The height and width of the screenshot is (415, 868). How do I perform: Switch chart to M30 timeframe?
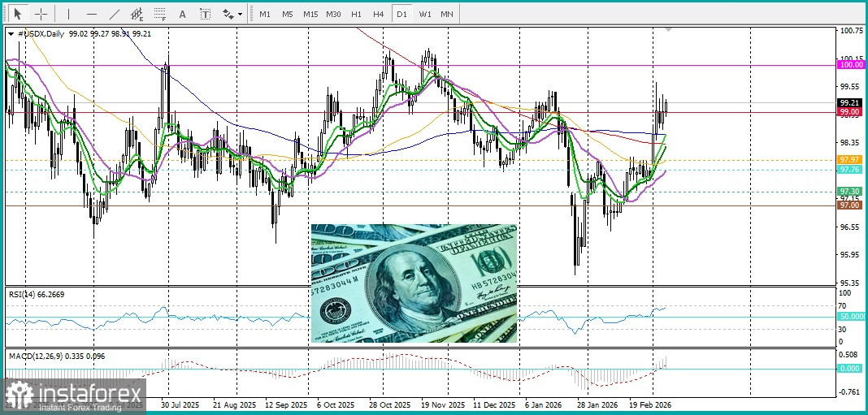pyautogui.click(x=333, y=15)
